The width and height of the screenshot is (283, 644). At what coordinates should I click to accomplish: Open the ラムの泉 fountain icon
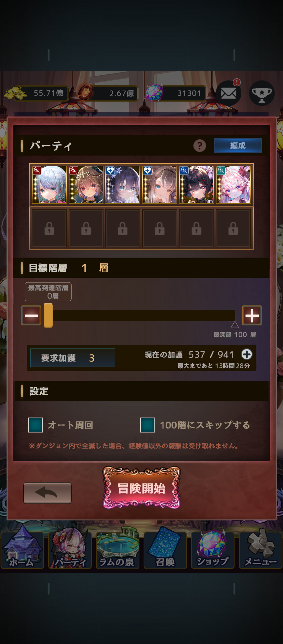pos(117,550)
